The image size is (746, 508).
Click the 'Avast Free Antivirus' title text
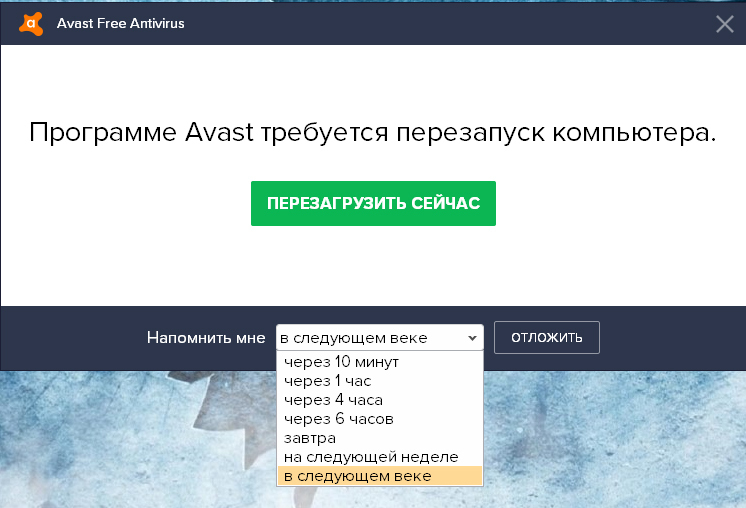pyautogui.click(x=120, y=23)
